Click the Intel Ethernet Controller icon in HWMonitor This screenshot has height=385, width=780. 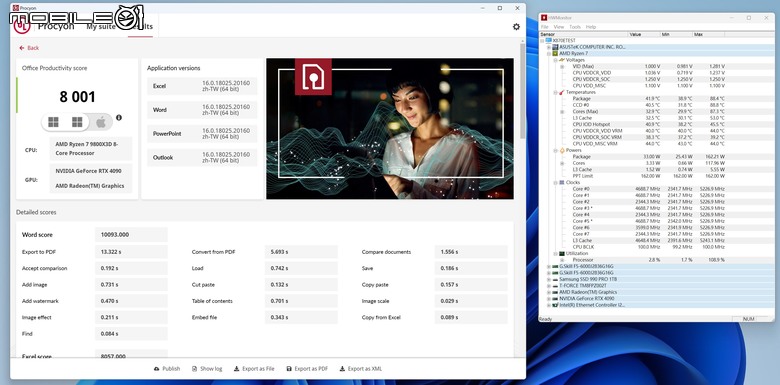[x=555, y=305]
